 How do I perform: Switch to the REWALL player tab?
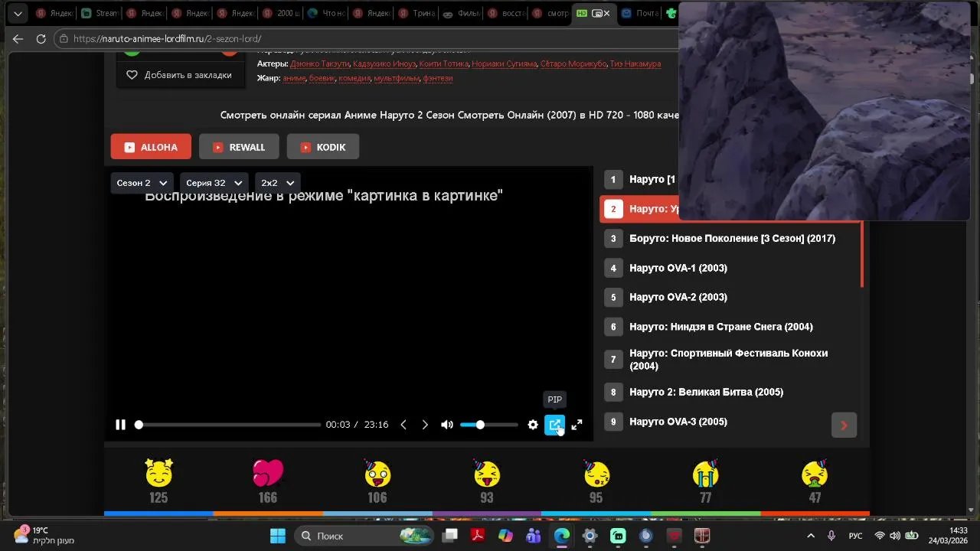(239, 147)
